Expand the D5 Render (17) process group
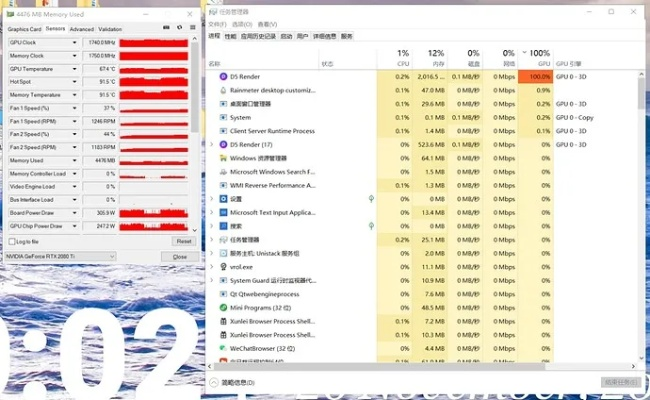 [x=211, y=144]
